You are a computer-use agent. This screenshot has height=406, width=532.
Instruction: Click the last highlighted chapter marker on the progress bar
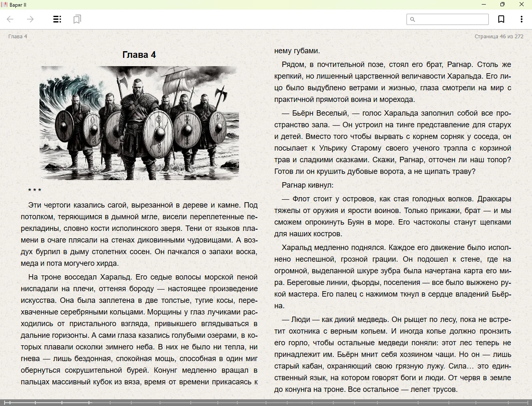coord(89,402)
